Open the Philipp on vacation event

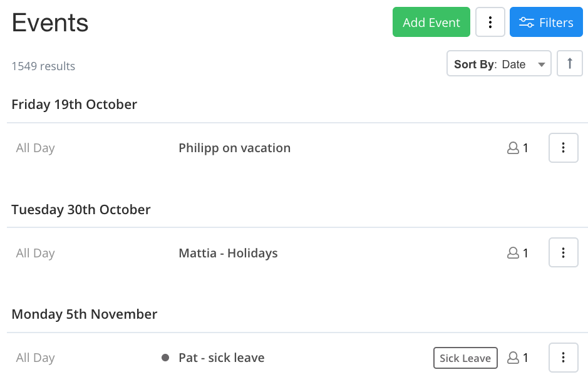click(x=234, y=148)
